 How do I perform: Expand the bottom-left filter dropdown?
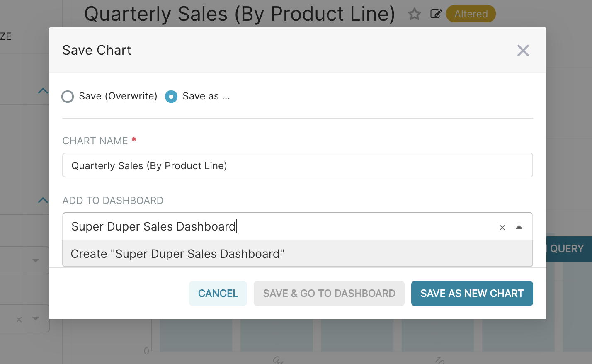point(35,319)
